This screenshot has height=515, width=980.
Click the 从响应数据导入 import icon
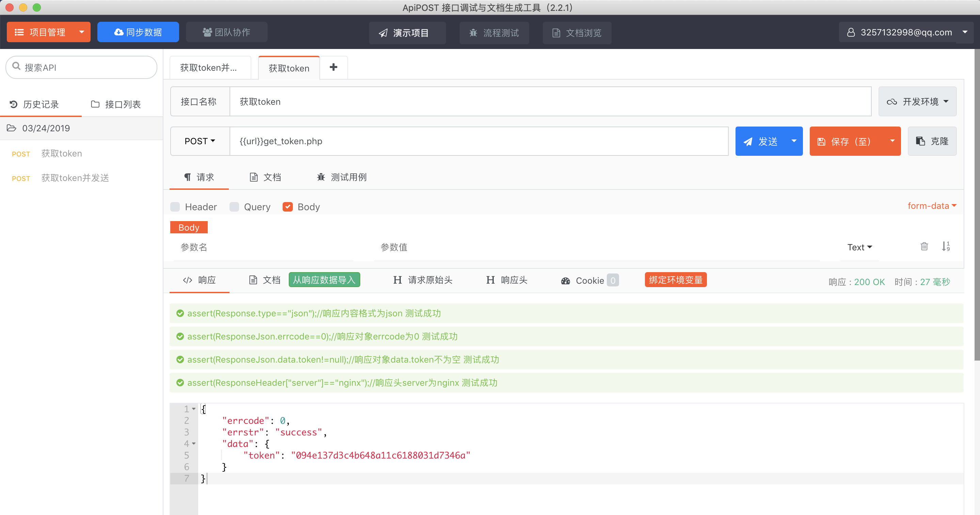coord(324,281)
